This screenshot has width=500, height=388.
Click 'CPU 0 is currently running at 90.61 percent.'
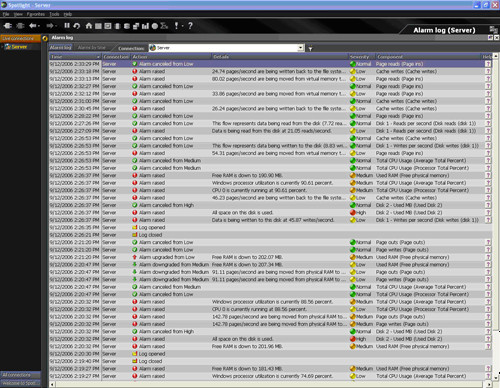(259, 190)
